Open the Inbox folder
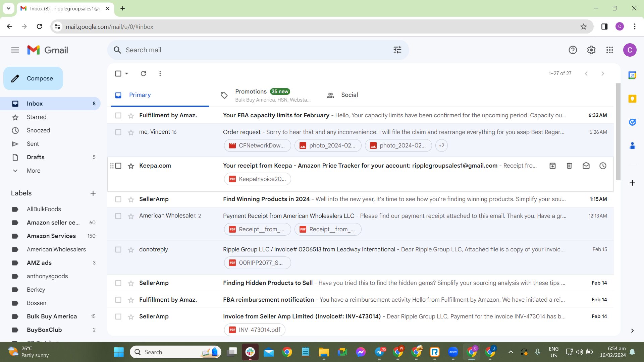Image resolution: width=644 pixels, height=362 pixels. click(x=50, y=104)
